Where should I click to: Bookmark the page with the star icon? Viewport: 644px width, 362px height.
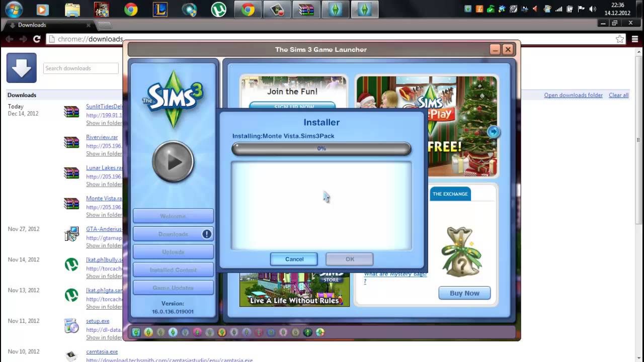[620, 39]
